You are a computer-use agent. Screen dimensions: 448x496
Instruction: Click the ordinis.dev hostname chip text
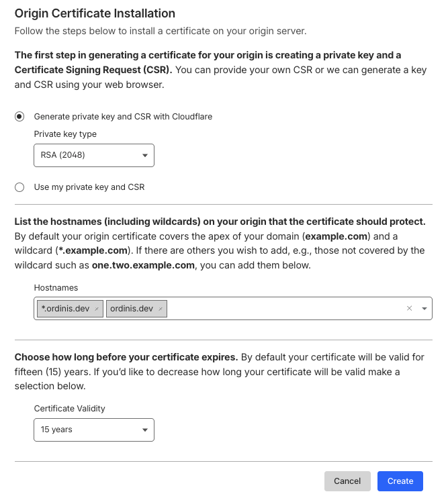[x=132, y=309]
